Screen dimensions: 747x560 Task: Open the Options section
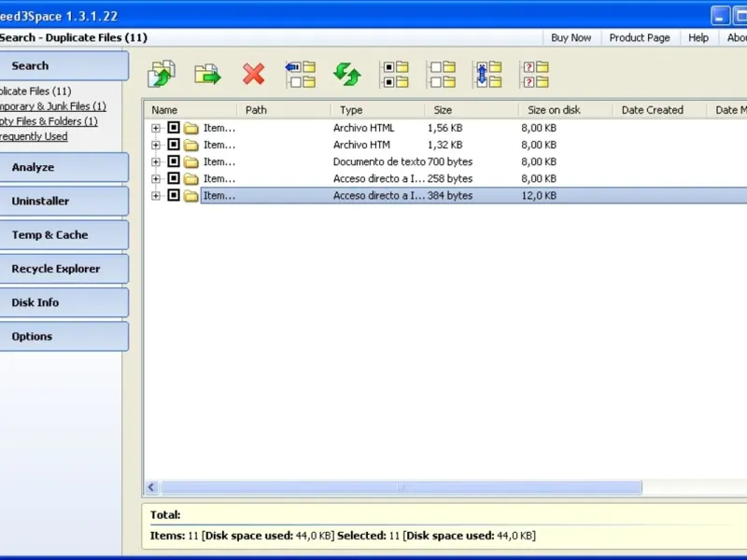63,336
